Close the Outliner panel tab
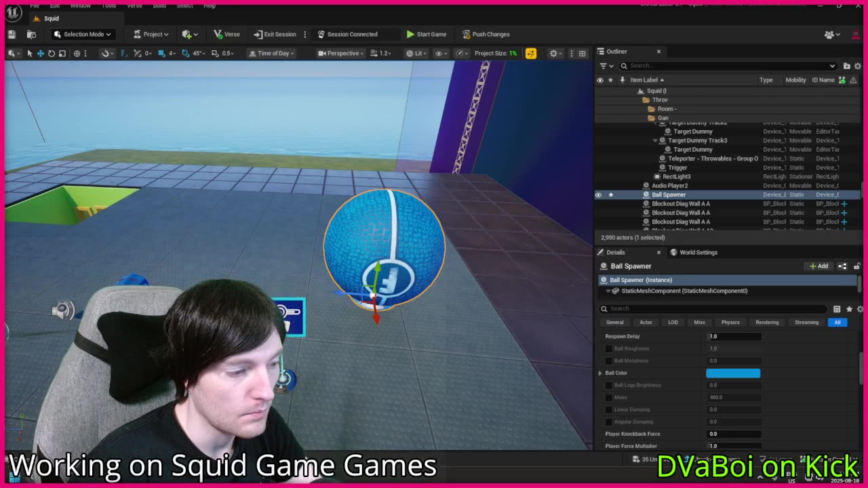Image resolution: width=868 pixels, height=488 pixels. tap(658, 52)
